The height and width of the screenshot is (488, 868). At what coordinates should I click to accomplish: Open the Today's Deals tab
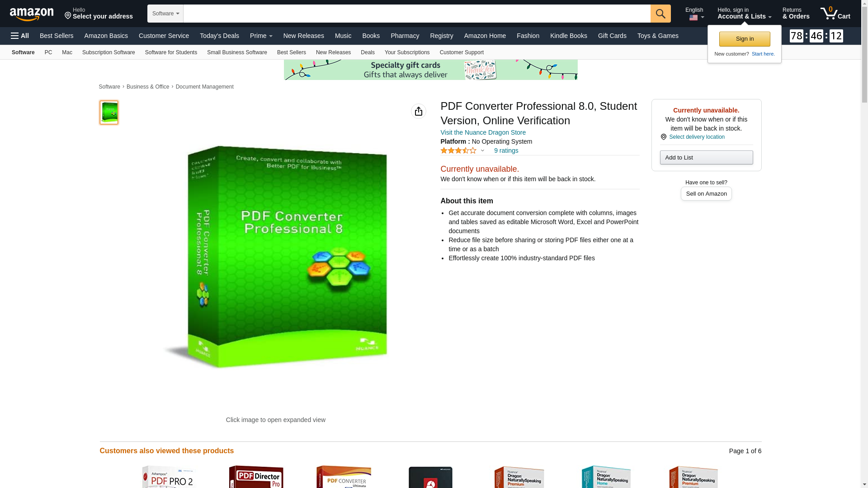tap(219, 36)
